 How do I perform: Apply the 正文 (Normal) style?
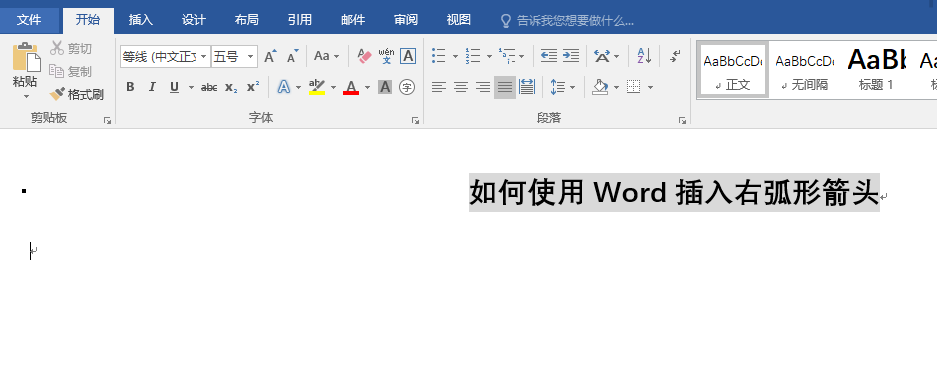tap(733, 69)
